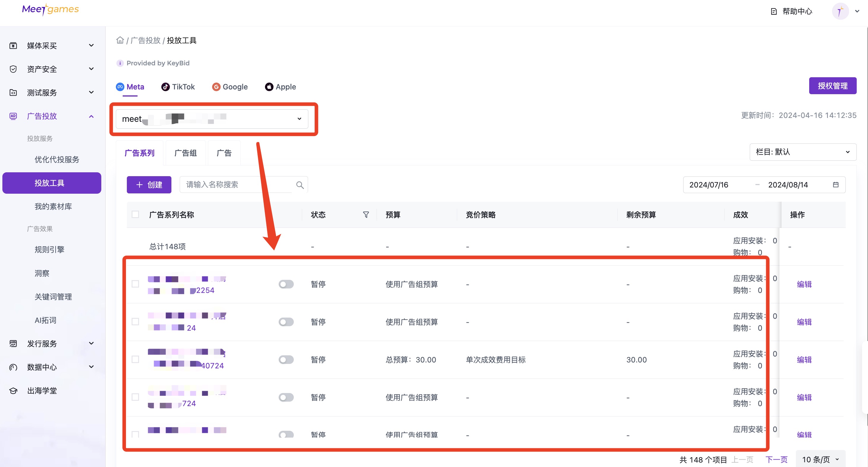Open 关键词管理 in sidebar
Screen dimensions: 868x467
click(x=53, y=297)
